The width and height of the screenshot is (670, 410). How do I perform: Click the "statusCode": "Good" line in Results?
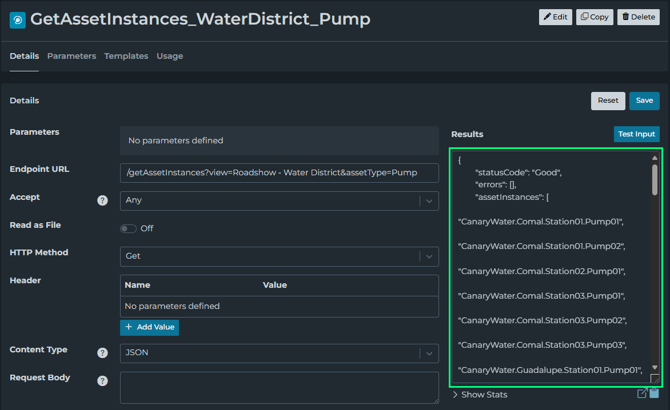coord(518,173)
